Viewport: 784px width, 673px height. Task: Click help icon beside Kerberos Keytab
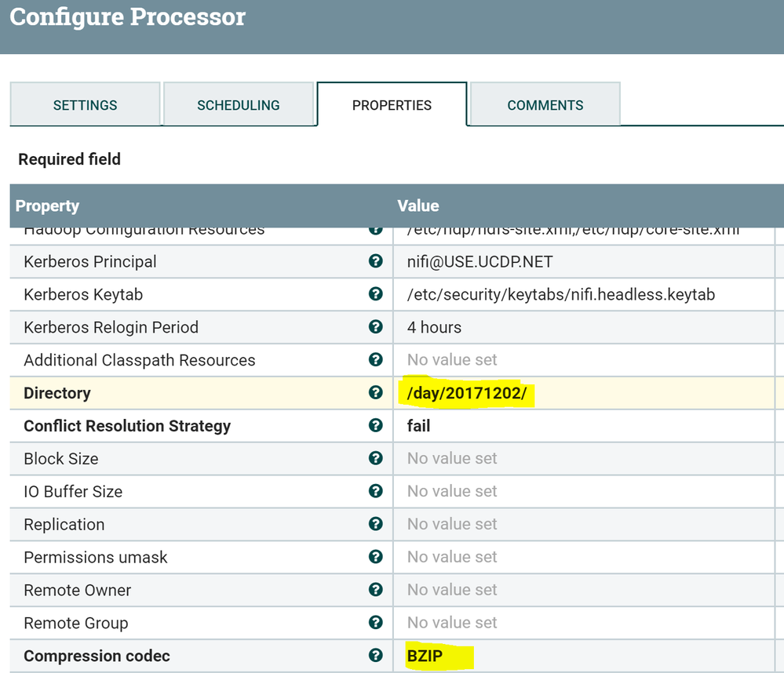coord(375,294)
